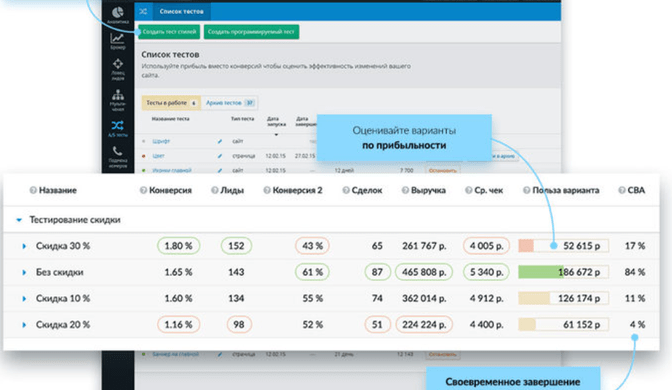Click the Тип теста column header
This screenshot has height=390, width=672.
tap(243, 119)
